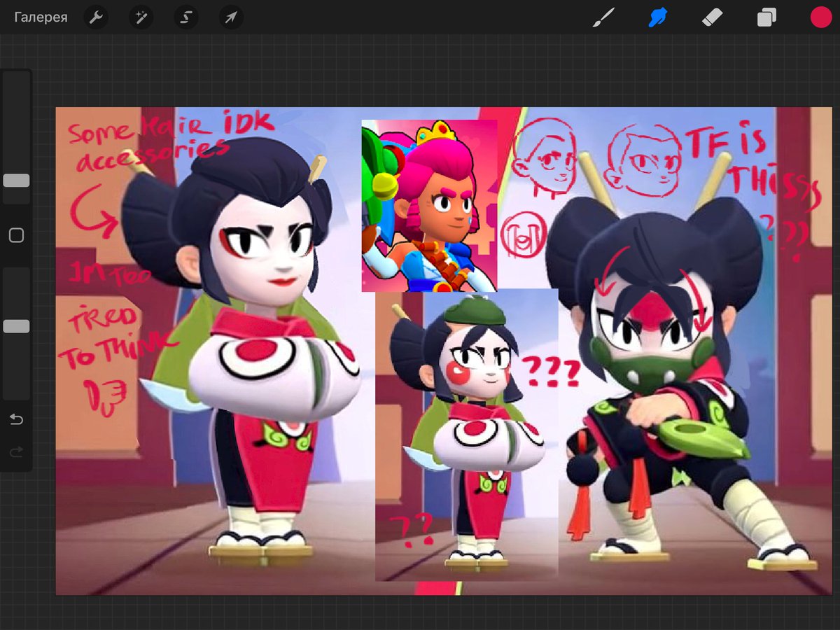Open the Actions wrench menu
This screenshot has width=840, height=630.
pyautogui.click(x=96, y=17)
